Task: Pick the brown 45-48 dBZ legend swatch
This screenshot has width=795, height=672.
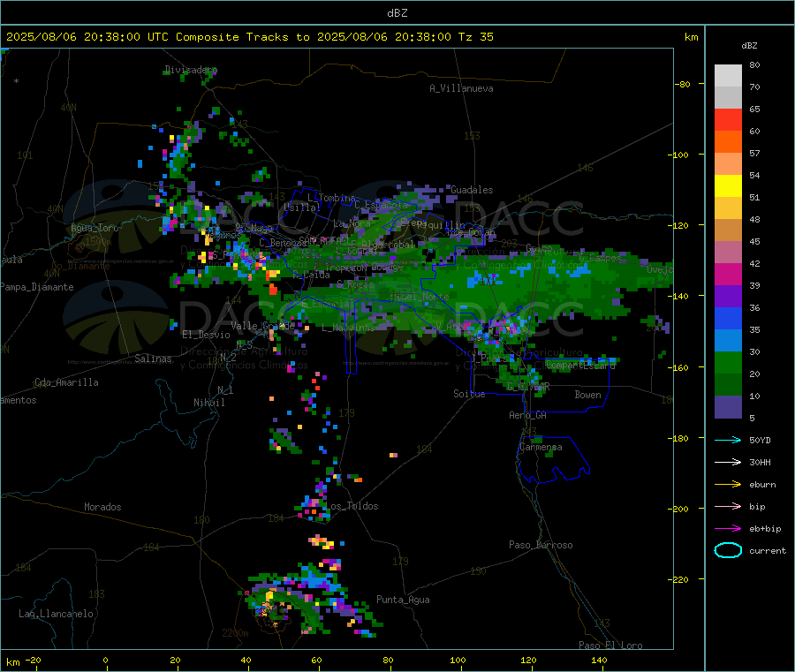Action: click(x=728, y=230)
